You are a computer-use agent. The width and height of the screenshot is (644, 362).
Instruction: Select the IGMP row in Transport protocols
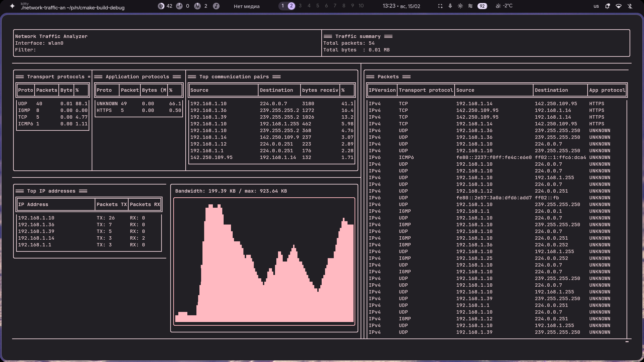(53, 110)
